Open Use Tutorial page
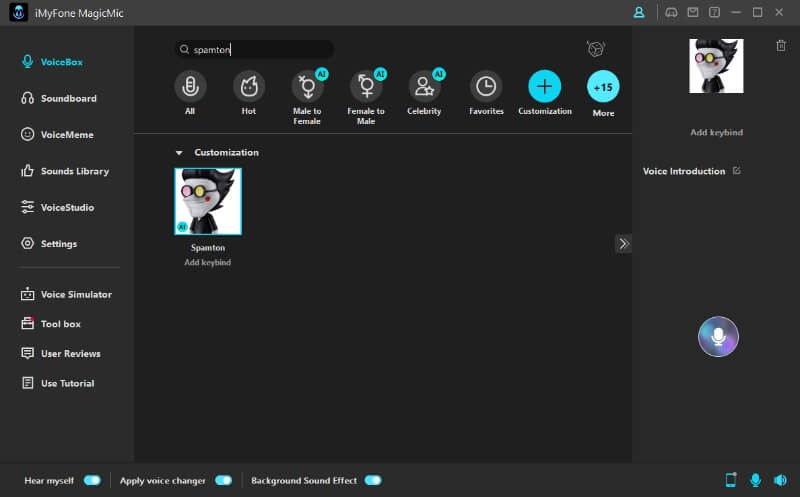The width and height of the screenshot is (800, 497). point(58,383)
